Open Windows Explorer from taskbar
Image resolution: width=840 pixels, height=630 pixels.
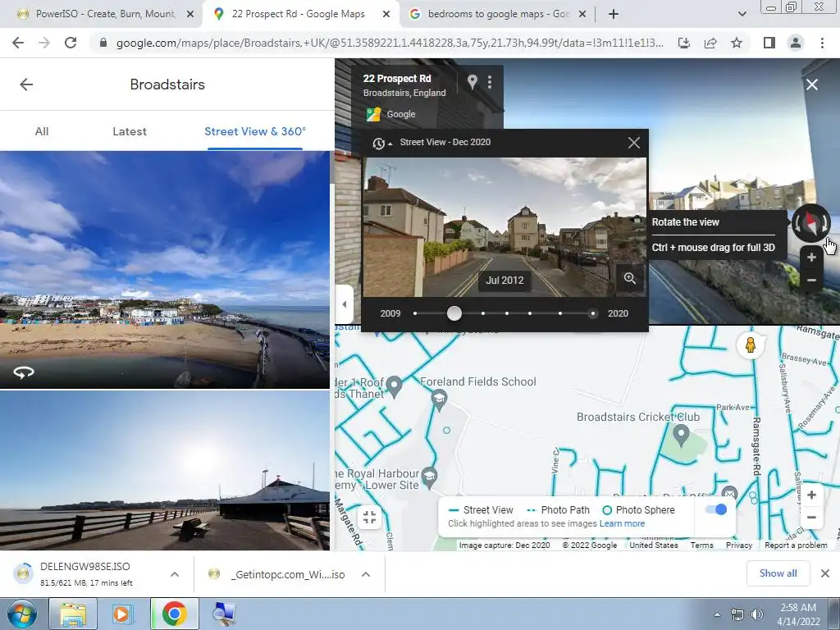tap(73, 614)
